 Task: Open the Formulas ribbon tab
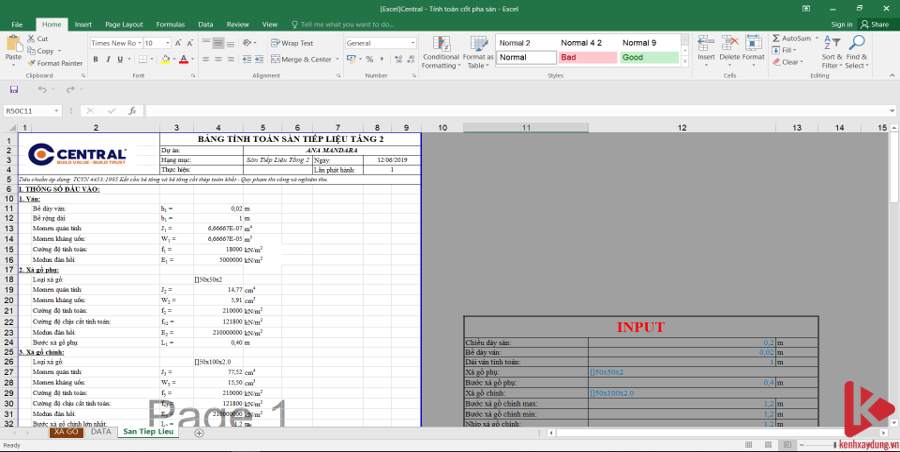coord(170,23)
